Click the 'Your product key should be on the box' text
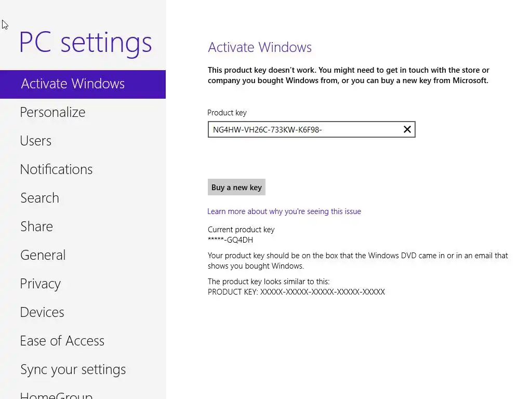Image resolution: width=532 pixels, height=399 pixels. pyautogui.click(x=358, y=261)
